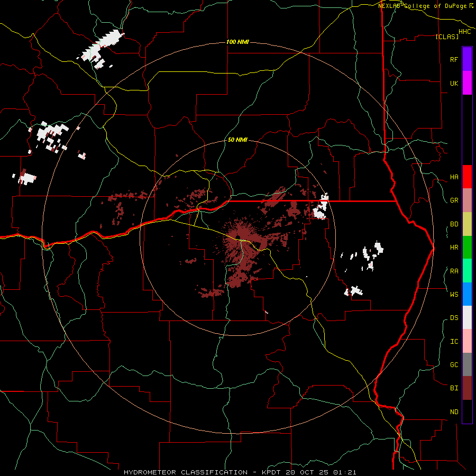Click the "BD" legend label
476x476 pixels.
454,224
